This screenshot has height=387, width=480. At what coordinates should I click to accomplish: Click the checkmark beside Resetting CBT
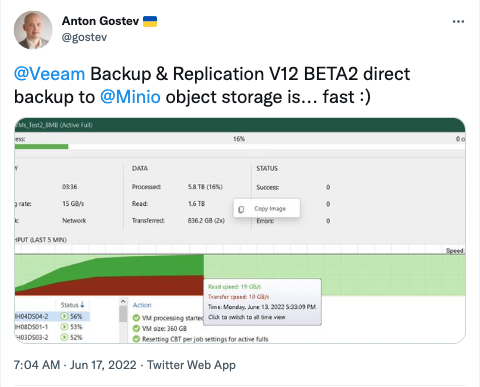click(x=136, y=339)
